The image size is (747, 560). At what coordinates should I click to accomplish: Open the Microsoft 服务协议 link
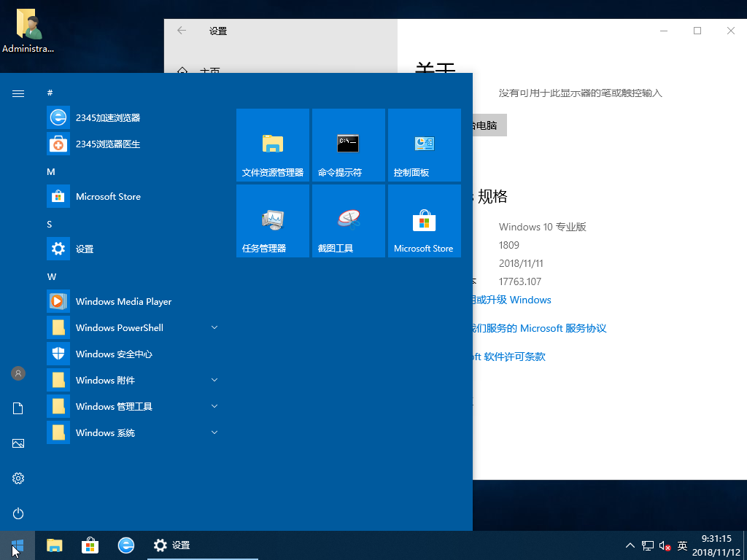click(539, 329)
